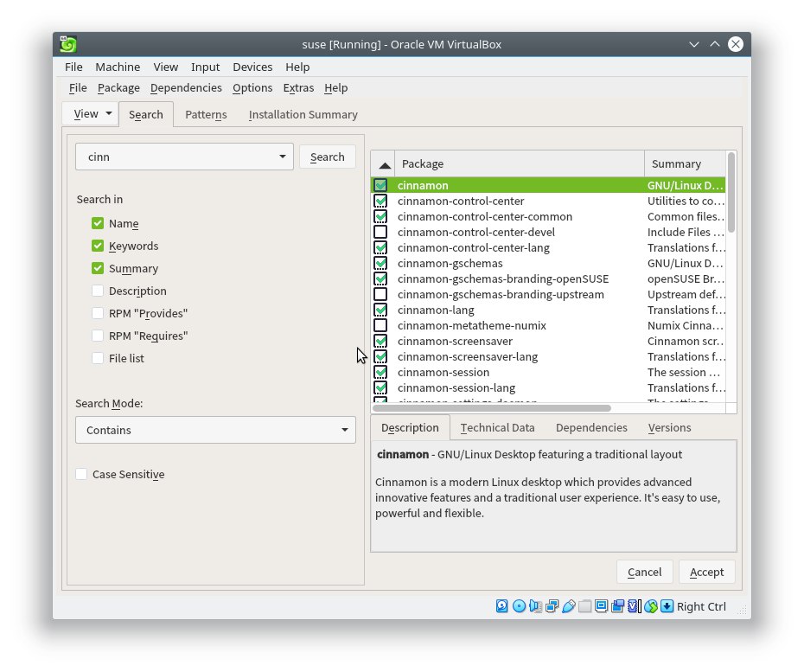Enable RPM "Provides" search option

[x=98, y=313]
